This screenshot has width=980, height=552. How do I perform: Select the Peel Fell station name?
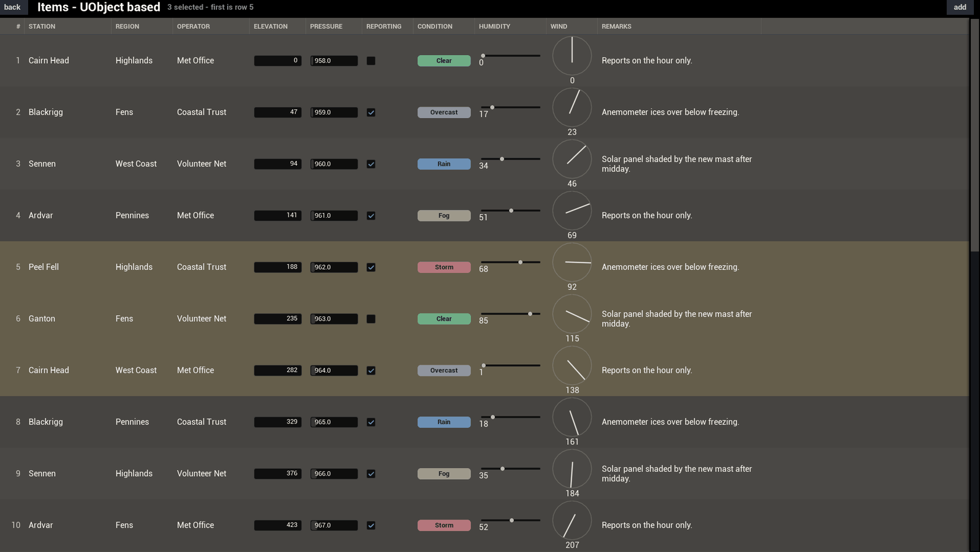(43, 267)
